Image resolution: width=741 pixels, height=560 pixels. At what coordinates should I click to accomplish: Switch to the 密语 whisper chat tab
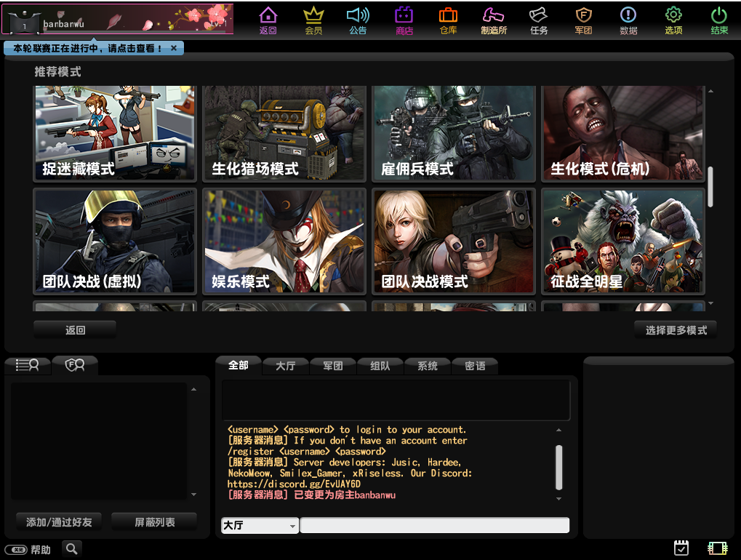(x=475, y=366)
